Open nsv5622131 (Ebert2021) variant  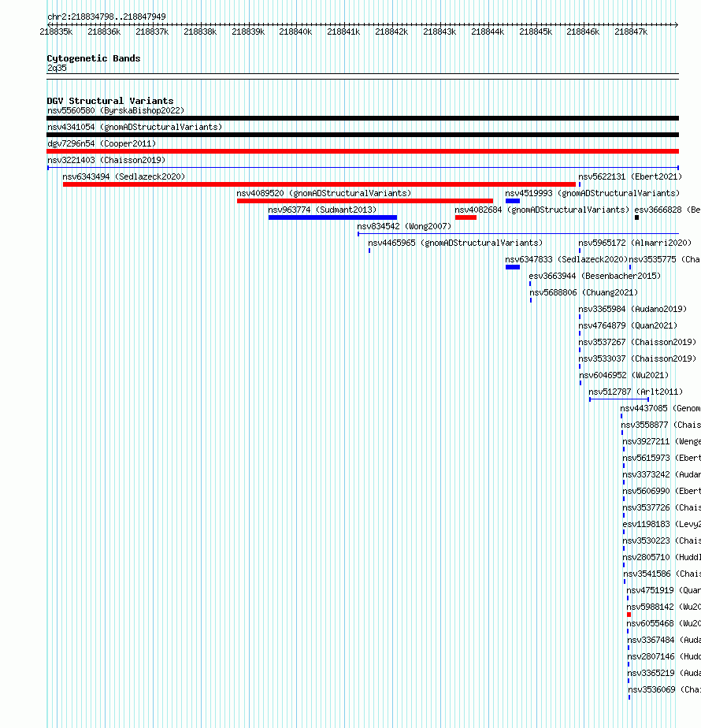point(630,177)
